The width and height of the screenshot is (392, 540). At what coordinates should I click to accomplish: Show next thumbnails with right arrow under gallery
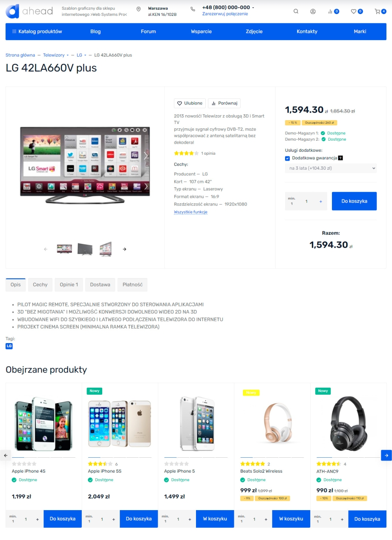124,249
